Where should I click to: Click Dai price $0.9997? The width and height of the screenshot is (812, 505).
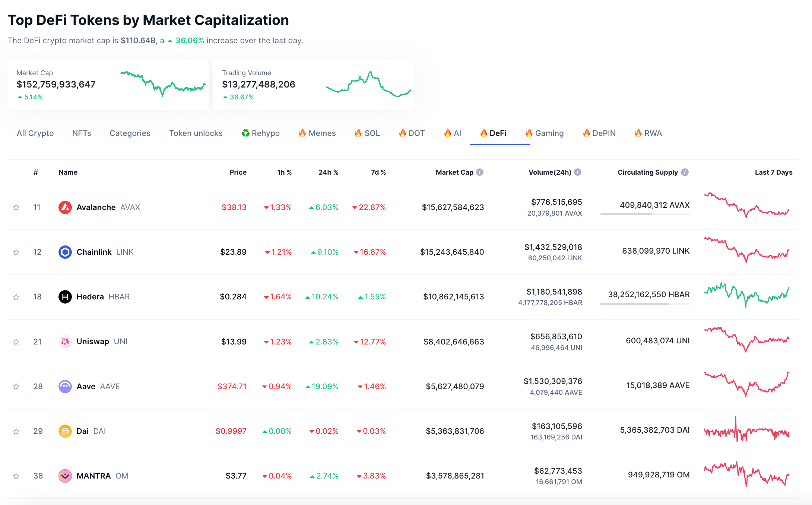pos(231,431)
